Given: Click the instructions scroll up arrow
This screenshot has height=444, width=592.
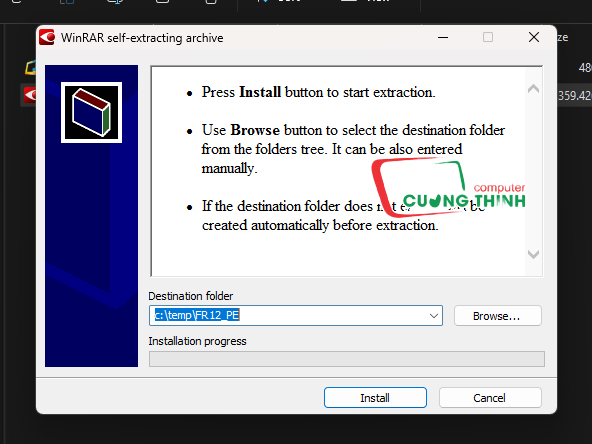Looking at the screenshot, I should coord(533,89).
